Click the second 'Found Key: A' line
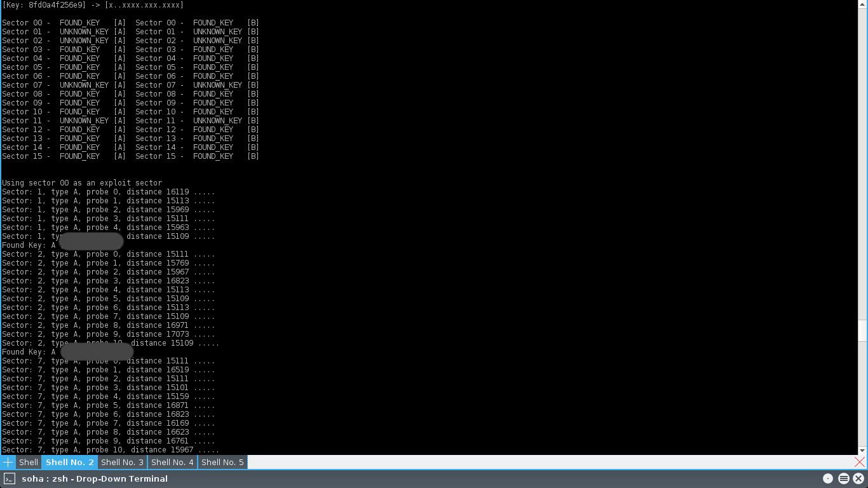The image size is (868, 488). [29, 352]
